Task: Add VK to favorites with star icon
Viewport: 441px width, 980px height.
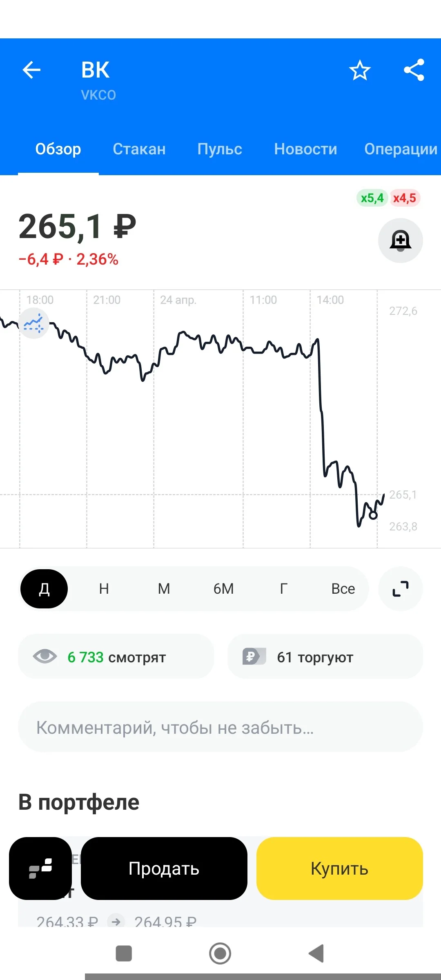Action: (360, 70)
